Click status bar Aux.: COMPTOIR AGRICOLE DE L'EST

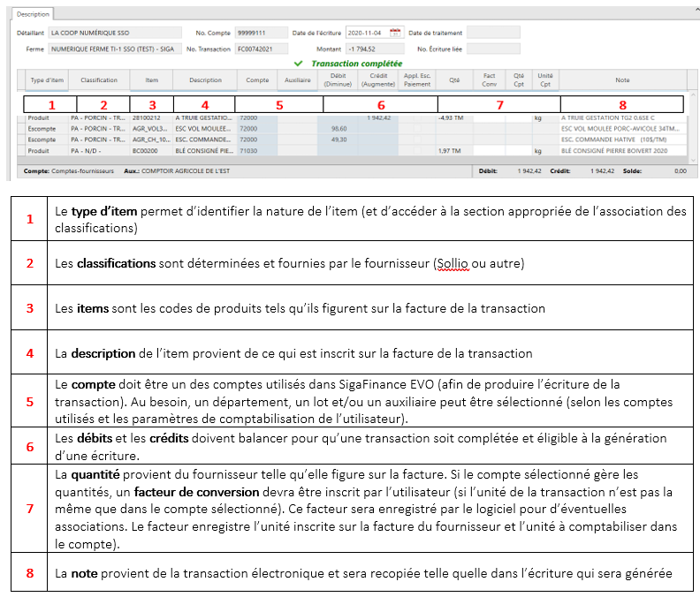tap(177, 171)
